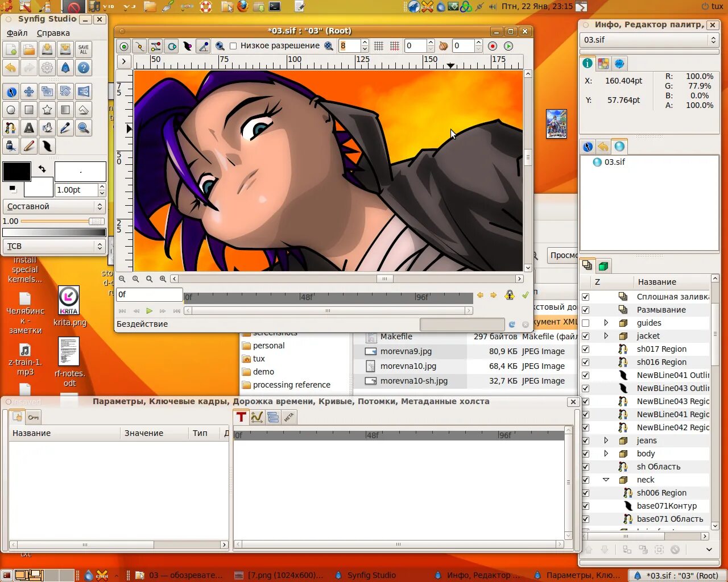Select morevna9.jpg in file browser

point(406,351)
